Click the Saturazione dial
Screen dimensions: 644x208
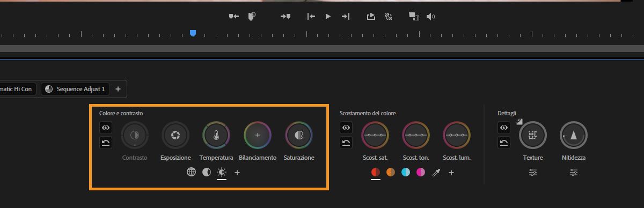pos(299,136)
